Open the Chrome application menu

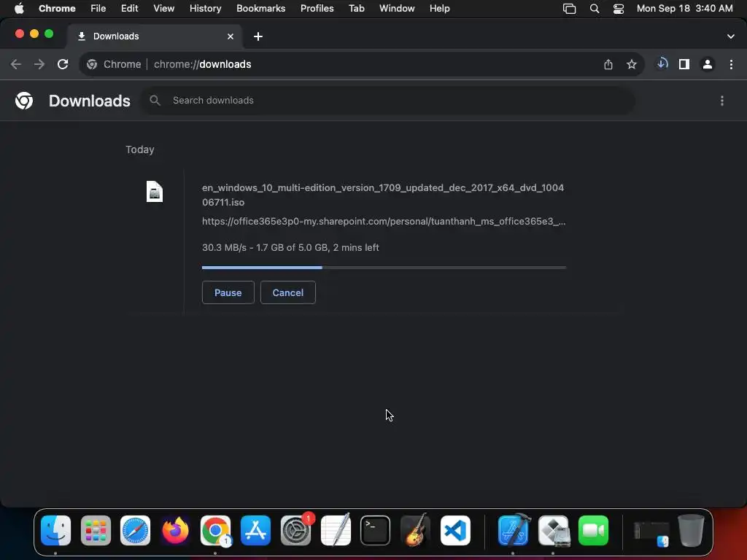(57, 9)
